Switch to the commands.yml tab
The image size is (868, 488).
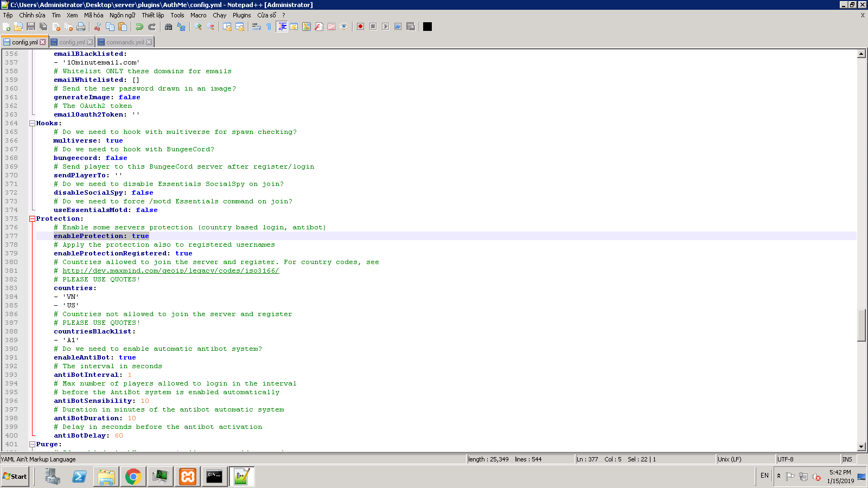(x=125, y=42)
